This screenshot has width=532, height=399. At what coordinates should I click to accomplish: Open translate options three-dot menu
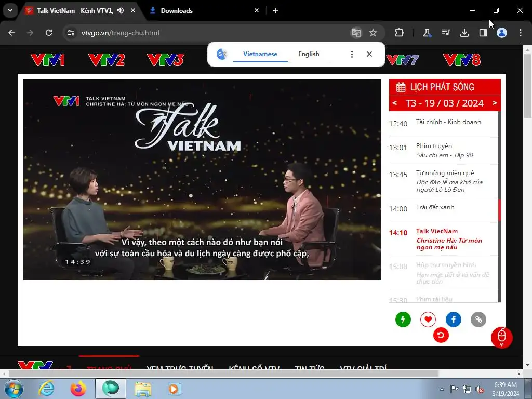pos(352,54)
